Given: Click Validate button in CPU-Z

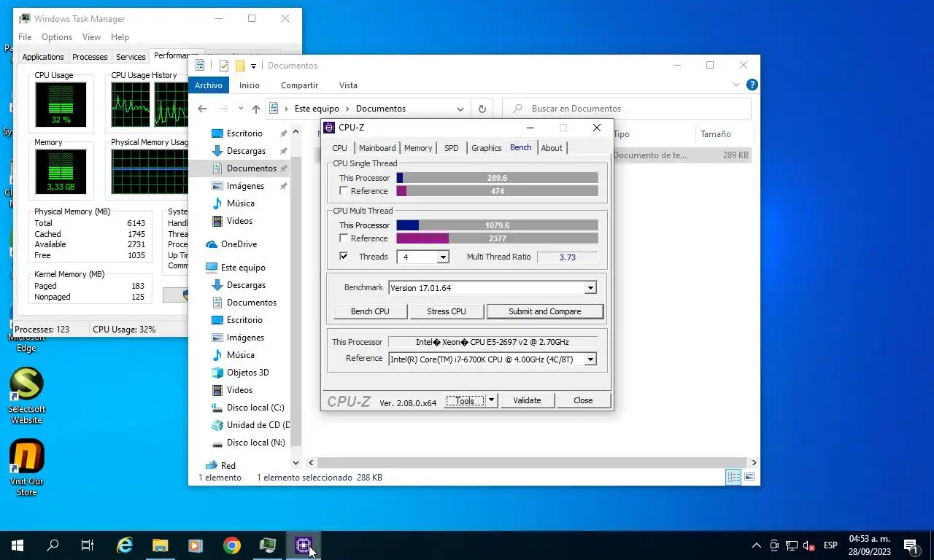Looking at the screenshot, I should click(527, 400).
